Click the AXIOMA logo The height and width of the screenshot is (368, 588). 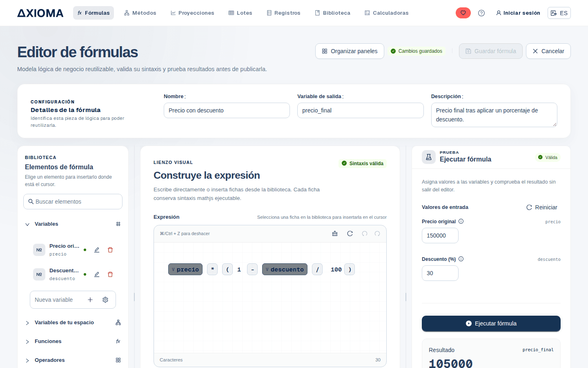click(40, 13)
